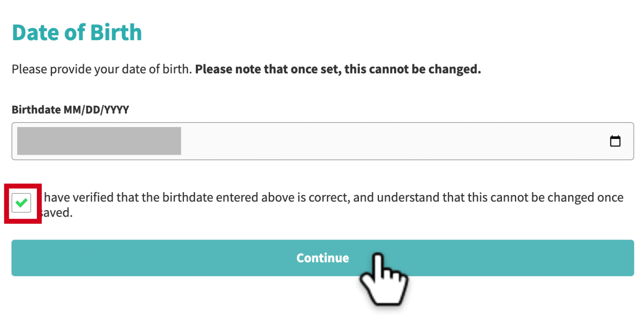Click the bold 'Please note that once set'
The width and height of the screenshot is (644, 318).
pyautogui.click(x=267, y=69)
